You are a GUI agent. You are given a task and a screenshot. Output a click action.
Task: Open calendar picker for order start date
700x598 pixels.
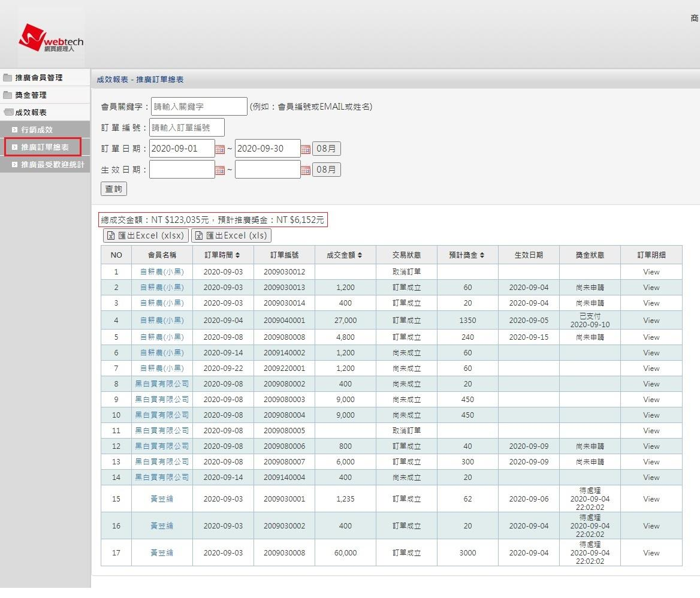(220, 149)
